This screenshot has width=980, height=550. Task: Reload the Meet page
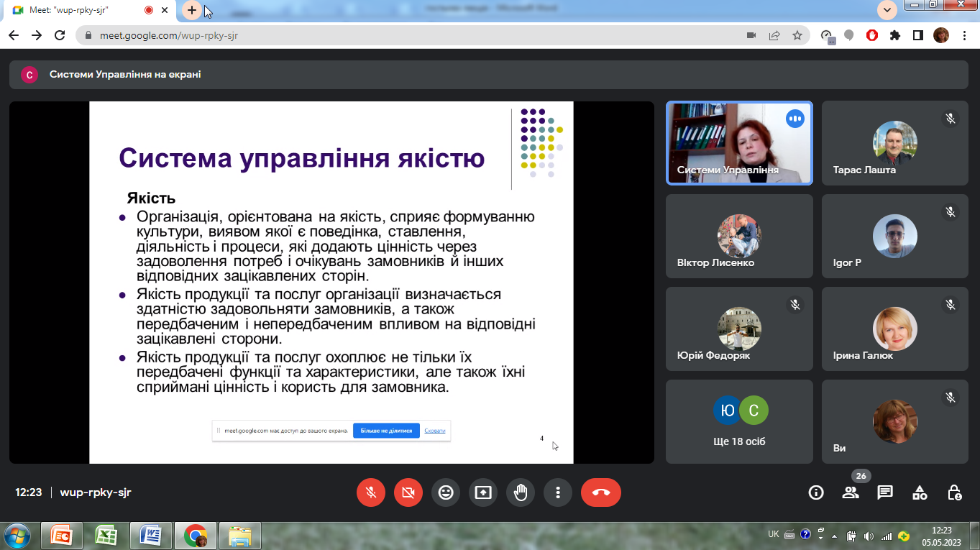pyautogui.click(x=60, y=35)
